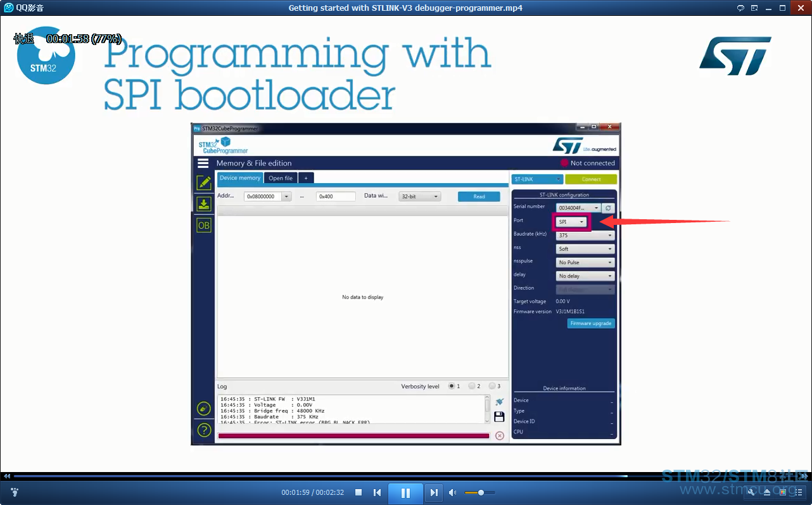This screenshot has height=505, width=812.
Task: Click the rewind arrows beside the seek bar
Action: [x=7, y=476]
